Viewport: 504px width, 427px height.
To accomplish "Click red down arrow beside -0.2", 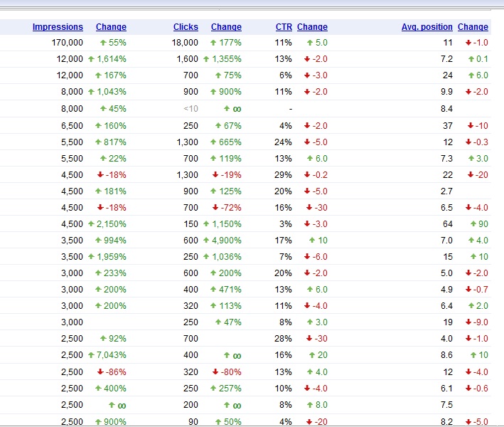I will (x=307, y=175).
